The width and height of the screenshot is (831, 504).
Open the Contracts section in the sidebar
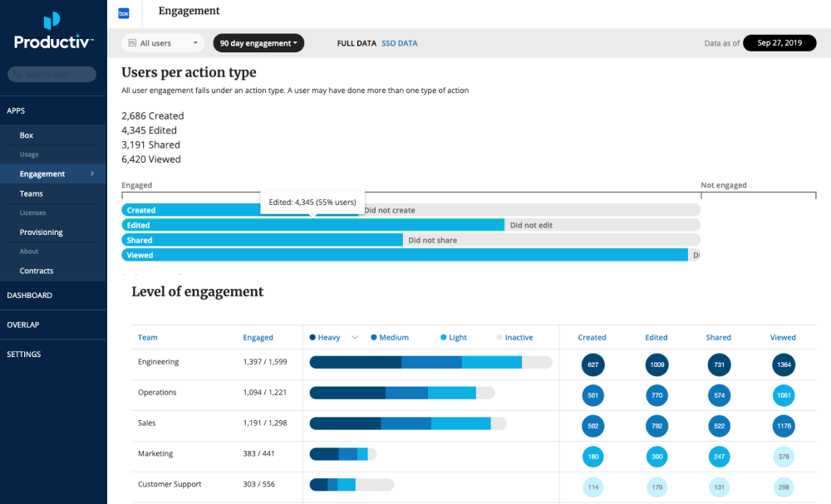click(36, 271)
